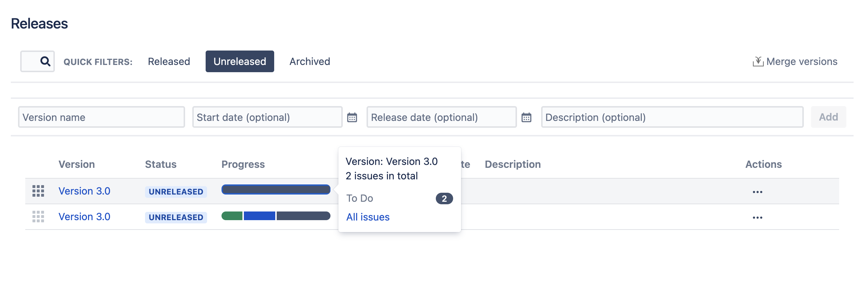Click into the Release date (optional) field

coord(442,117)
